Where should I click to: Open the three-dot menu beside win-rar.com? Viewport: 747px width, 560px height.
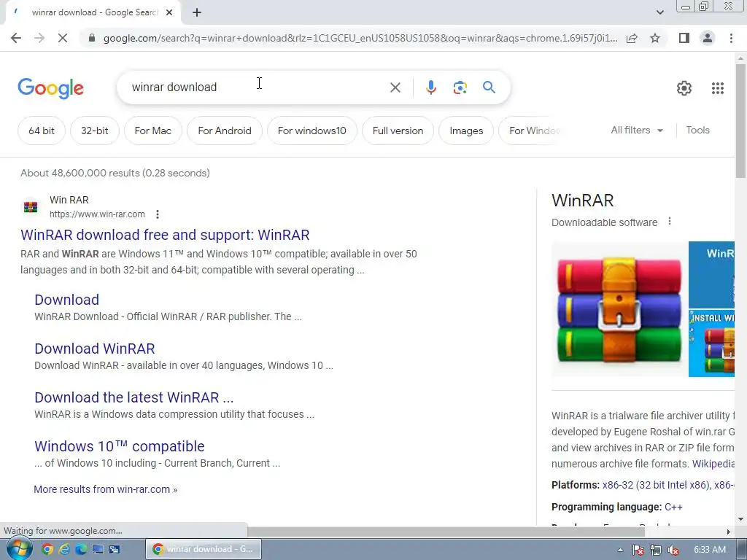click(158, 214)
